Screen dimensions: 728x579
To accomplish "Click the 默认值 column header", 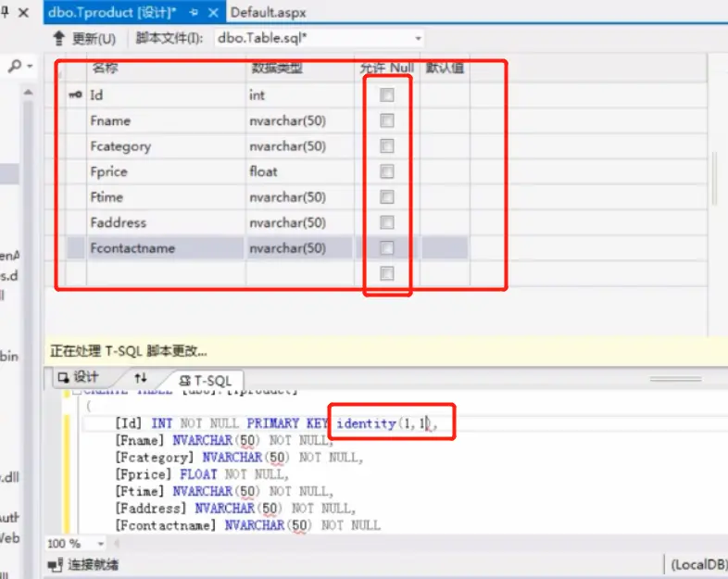I will pos(445,69).
